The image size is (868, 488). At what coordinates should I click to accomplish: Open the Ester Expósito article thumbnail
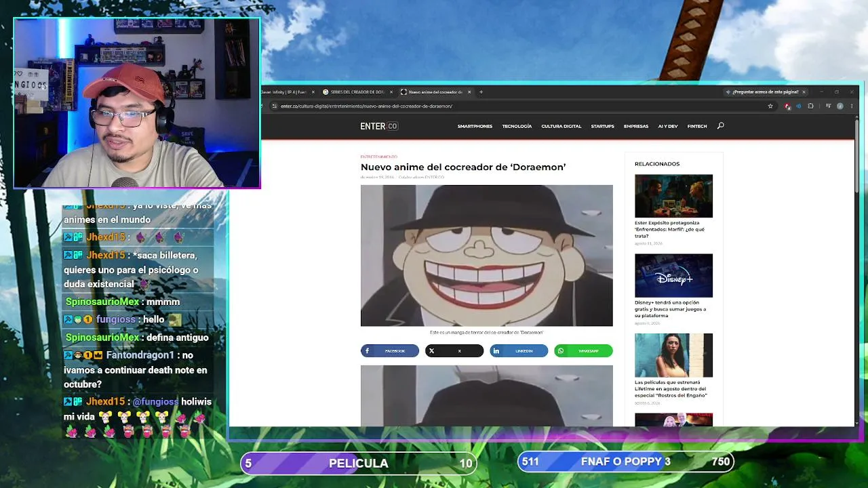click(673, 196)
